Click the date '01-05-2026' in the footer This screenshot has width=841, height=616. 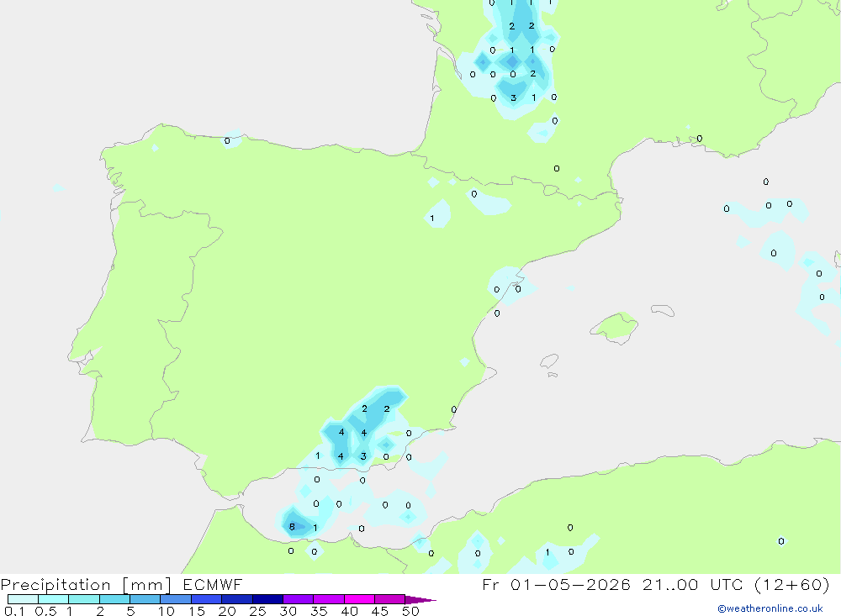[x=571, y=584]
